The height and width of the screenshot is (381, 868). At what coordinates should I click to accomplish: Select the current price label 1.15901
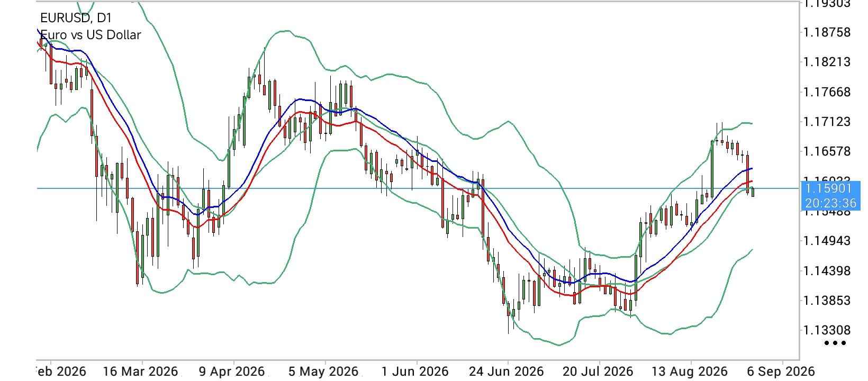point(827,188)
